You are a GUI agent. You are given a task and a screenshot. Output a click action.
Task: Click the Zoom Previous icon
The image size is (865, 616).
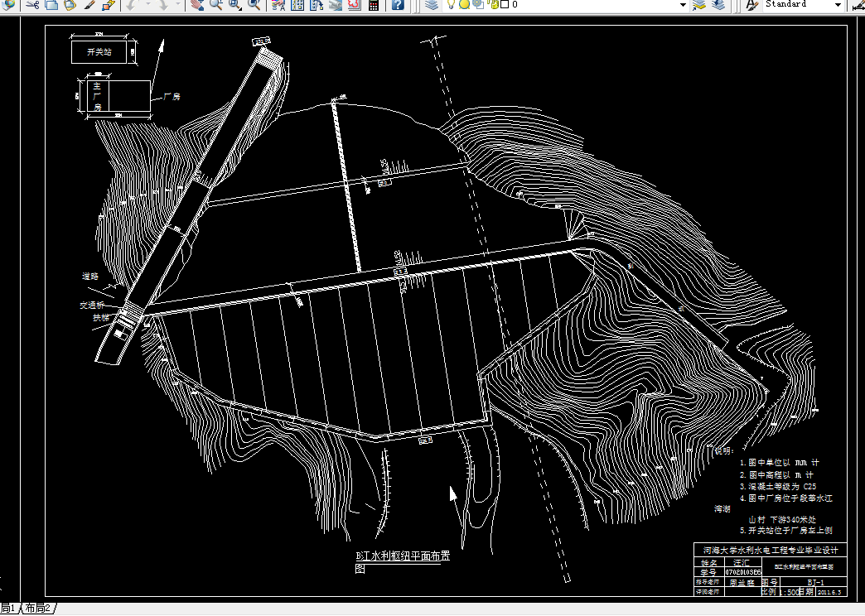point(254,5)
